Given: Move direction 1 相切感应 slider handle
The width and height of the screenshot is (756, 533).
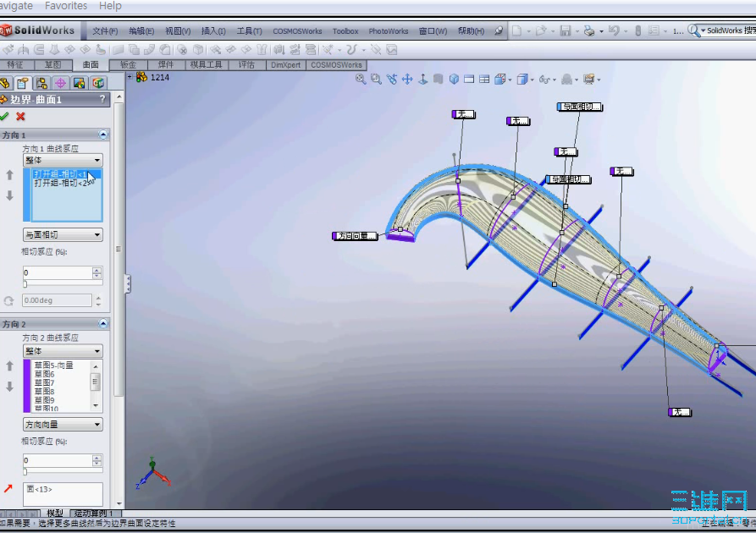Looking at the screenshot, I should pyautogui.click(x=25, y=284).
